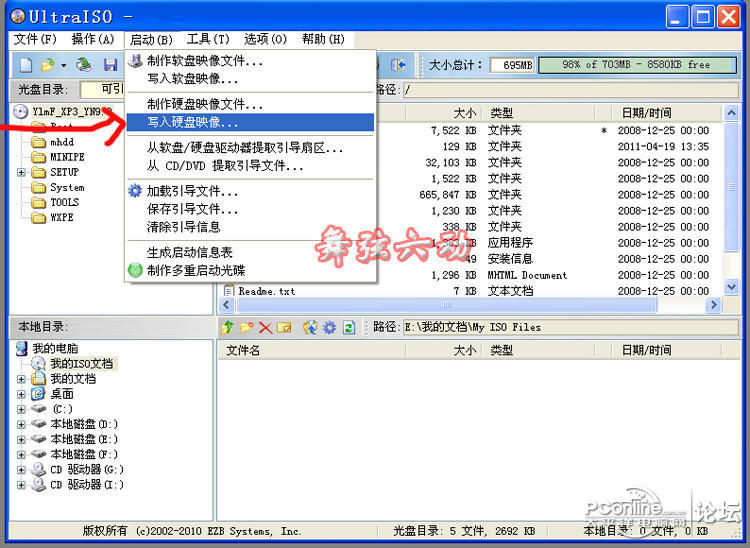The image size is (750, 548).
Task: Click the rename folder icon in local toolbar
Action: tap(284, 328)
